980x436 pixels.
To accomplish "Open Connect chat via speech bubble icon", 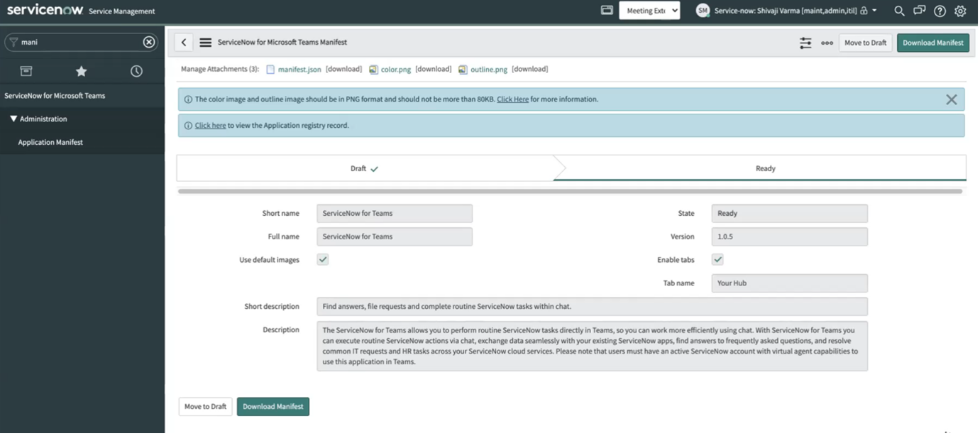I will 918,11.
